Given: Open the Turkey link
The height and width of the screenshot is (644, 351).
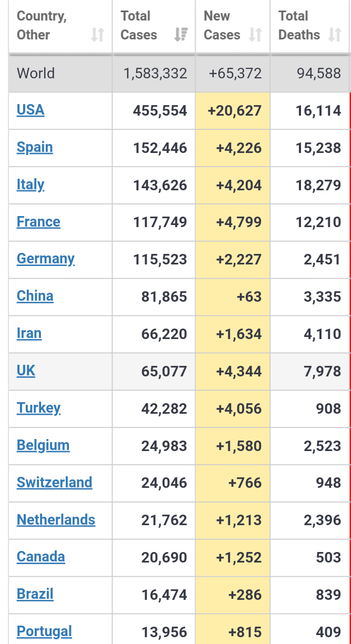Looking at the screenshot, I should coord(38,408).
